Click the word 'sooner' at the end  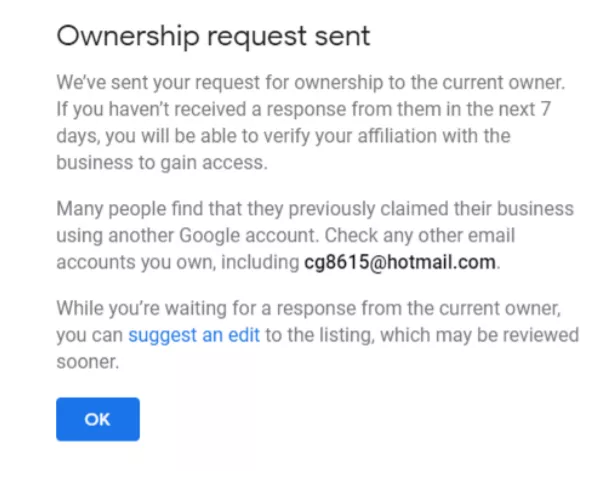pyautogui.click(x=85, y=362)
